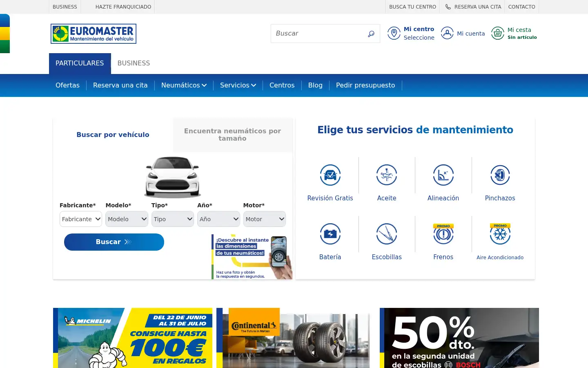Expand the Servicios menu
This screenshot has width=588, height=368.
click(238, 85)
